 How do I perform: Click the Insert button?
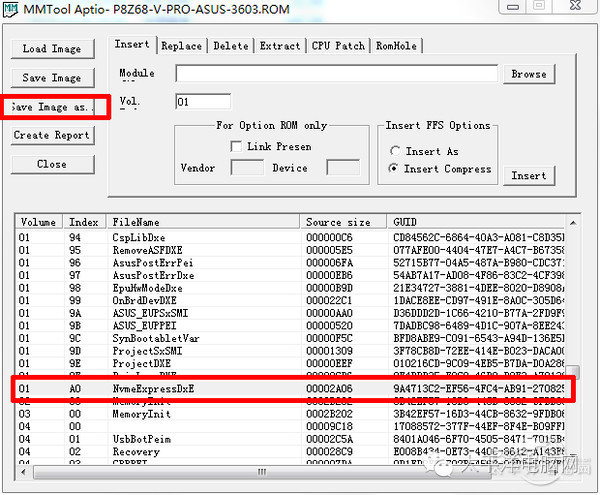[x=528, y=176]
